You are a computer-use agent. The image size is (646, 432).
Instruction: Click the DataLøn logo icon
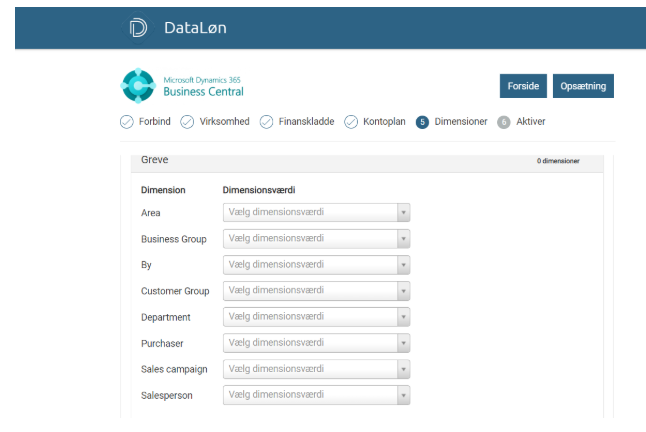pos(139,28)
